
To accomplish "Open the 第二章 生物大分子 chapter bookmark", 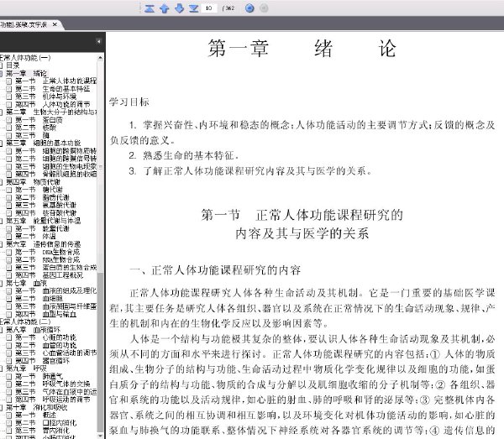I will click(x=51, y=112).
